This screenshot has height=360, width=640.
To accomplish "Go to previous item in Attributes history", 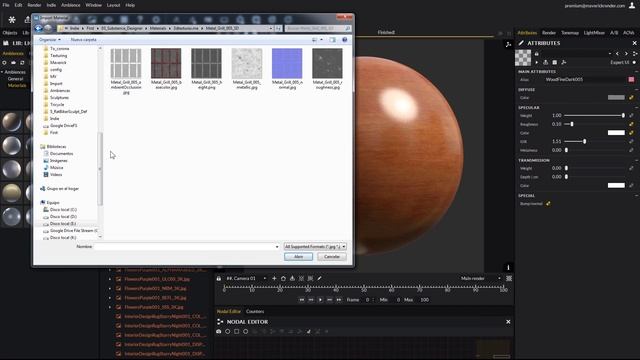I will coord(617,53).
